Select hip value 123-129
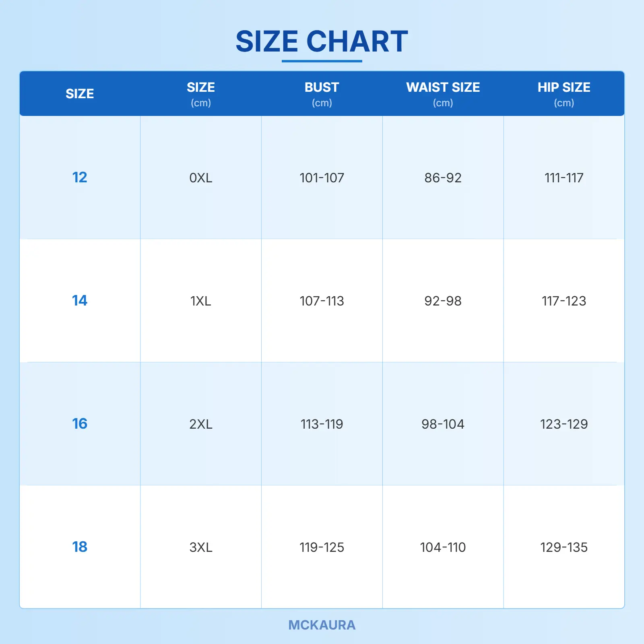 click(563, 424)
